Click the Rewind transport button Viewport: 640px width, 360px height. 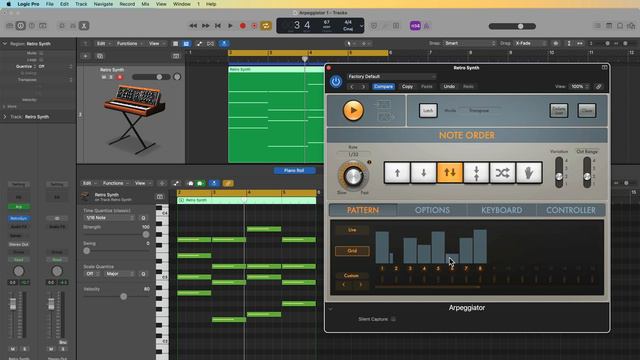[193, 26]
